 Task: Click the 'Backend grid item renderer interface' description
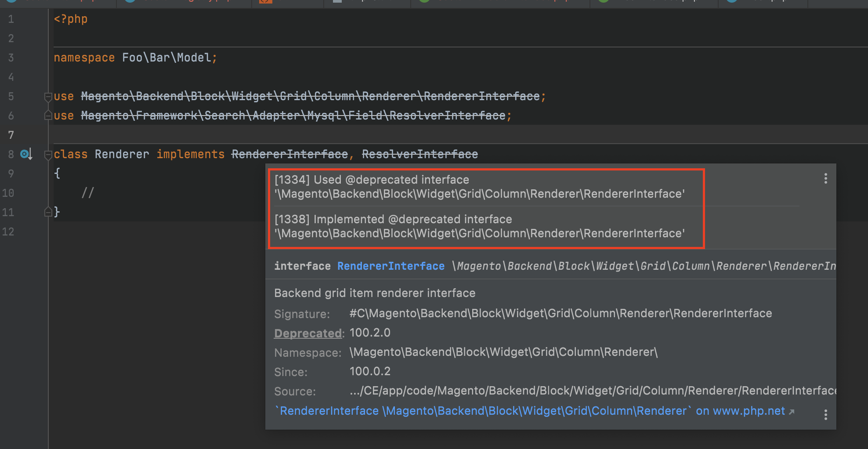tap(375, 293)
